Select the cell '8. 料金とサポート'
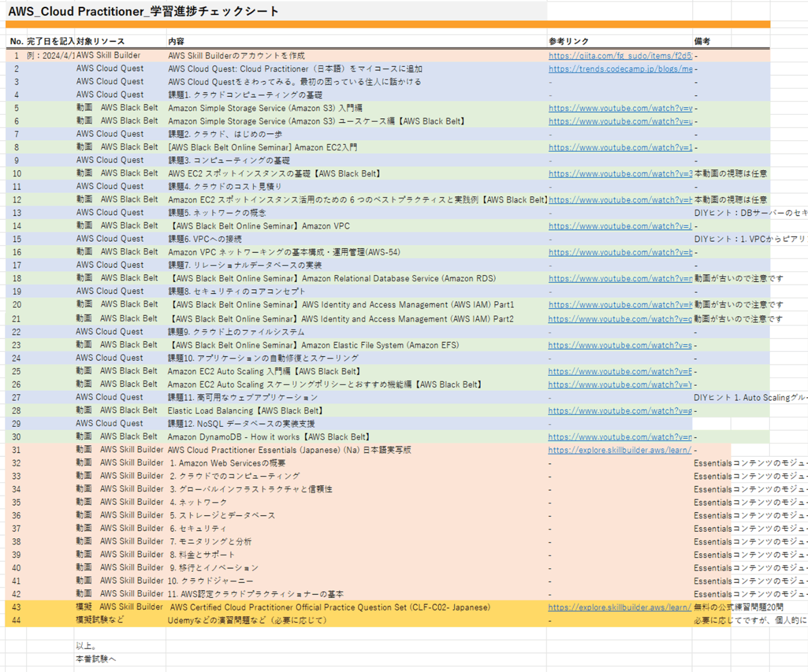 click(x=203, y=554)
